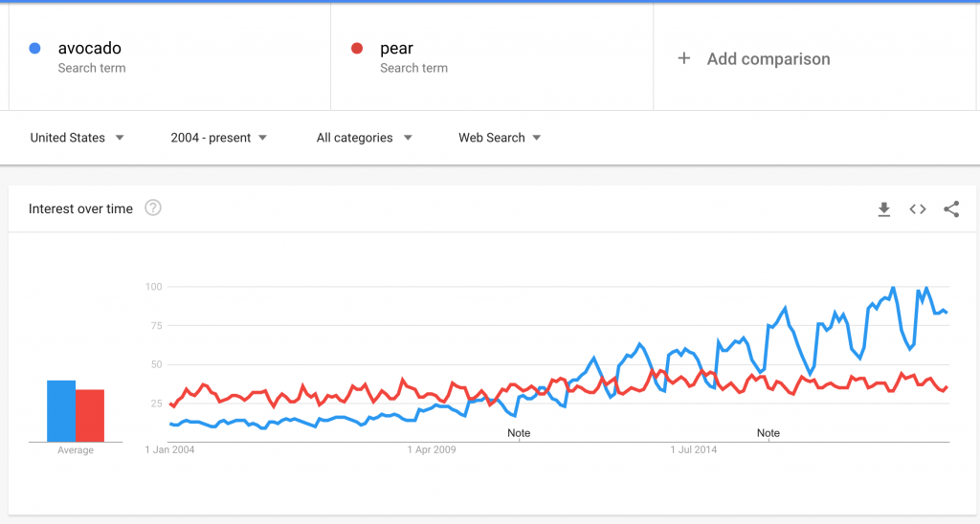Viewport: 980px width, 524px height.
Task: Edit the pear search term
Action: coord(396,49)
